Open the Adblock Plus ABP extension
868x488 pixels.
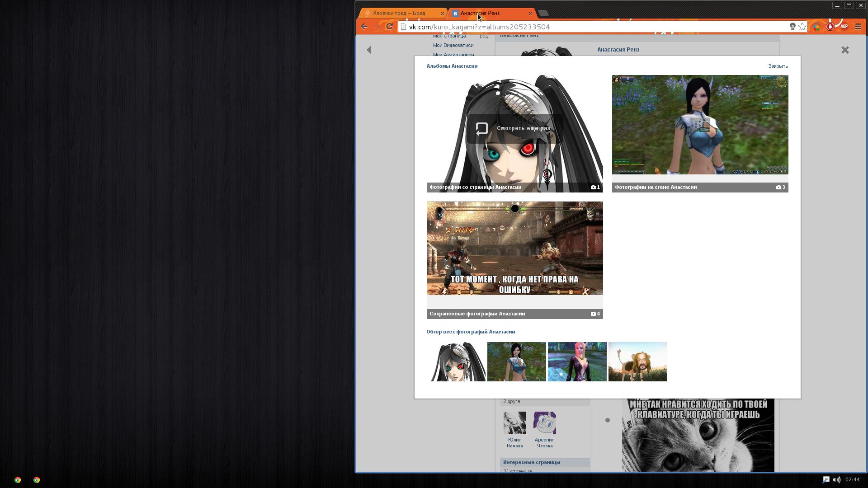(x=844, y=27)
